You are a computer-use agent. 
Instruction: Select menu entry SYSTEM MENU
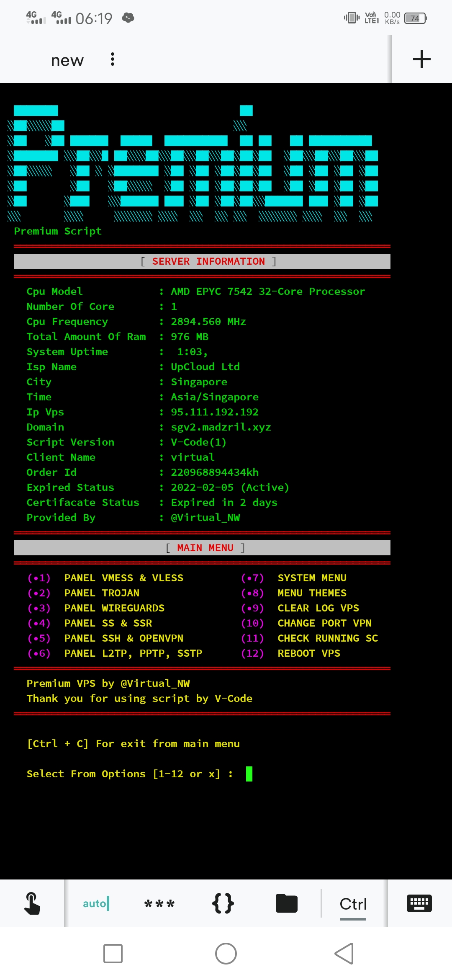coord(312,578)
